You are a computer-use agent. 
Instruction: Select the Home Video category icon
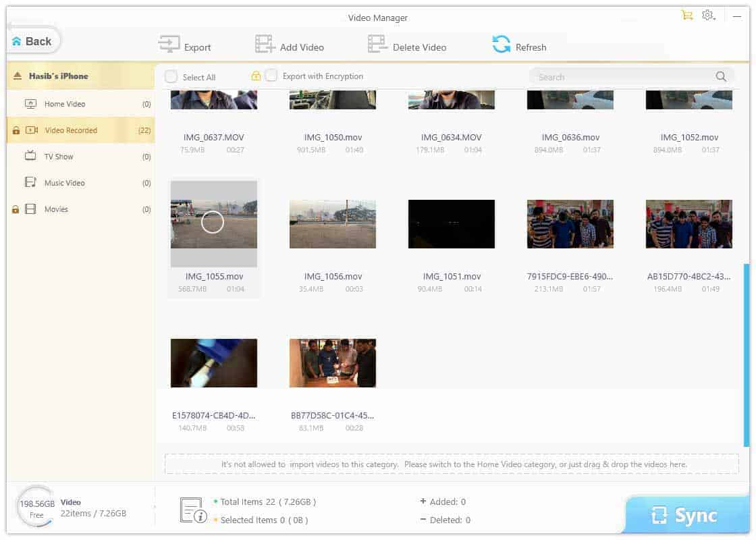(x=30, y=103)
